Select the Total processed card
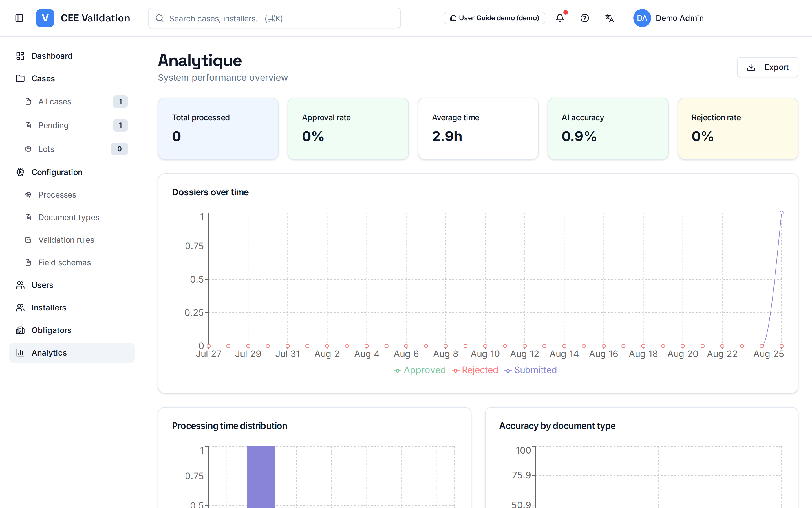 click(218, 129)
